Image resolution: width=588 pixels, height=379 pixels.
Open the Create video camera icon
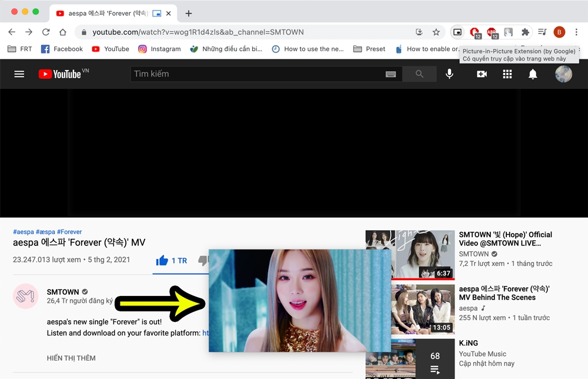(x=481, y=74)
